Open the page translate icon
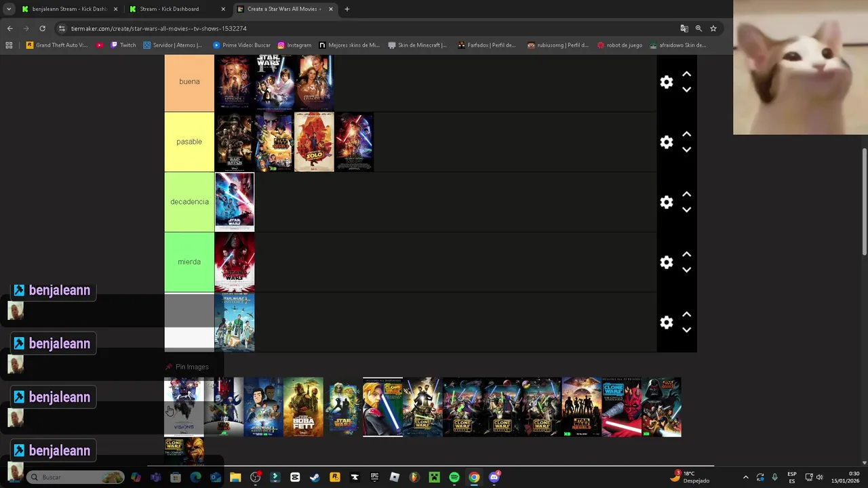The image size is (868, 488). tap(684, 28)
